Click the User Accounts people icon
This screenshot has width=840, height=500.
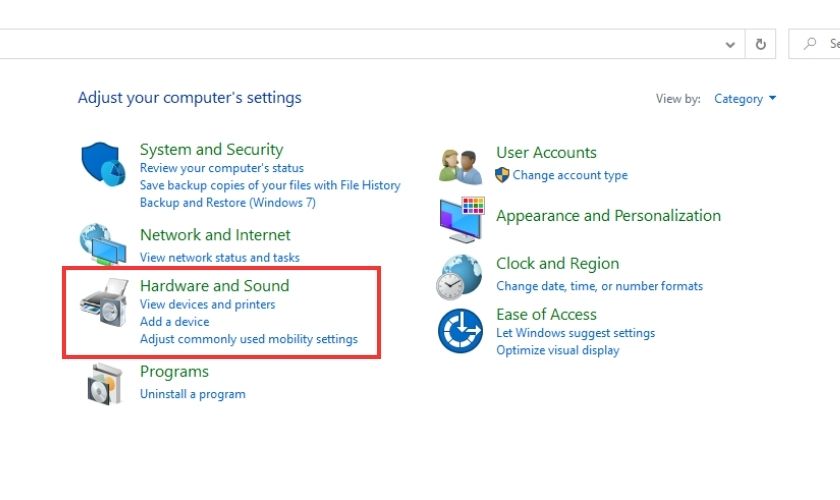pos(461,165)
